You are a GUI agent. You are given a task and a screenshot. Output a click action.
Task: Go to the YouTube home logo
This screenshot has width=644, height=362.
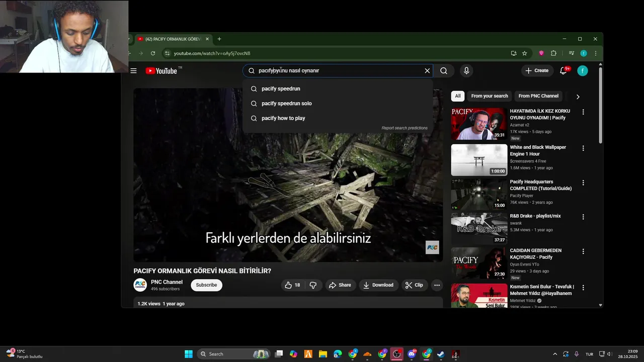coord(161,71)
